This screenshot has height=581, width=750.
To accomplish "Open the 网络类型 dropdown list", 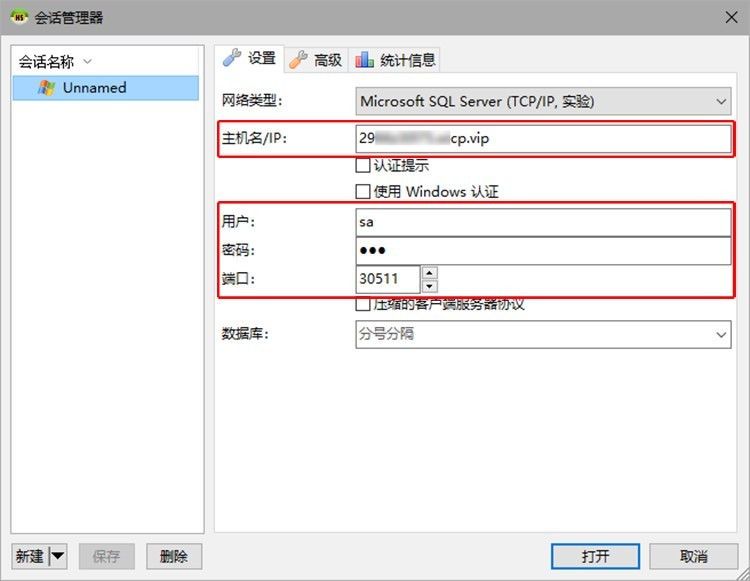I will 543,101.
